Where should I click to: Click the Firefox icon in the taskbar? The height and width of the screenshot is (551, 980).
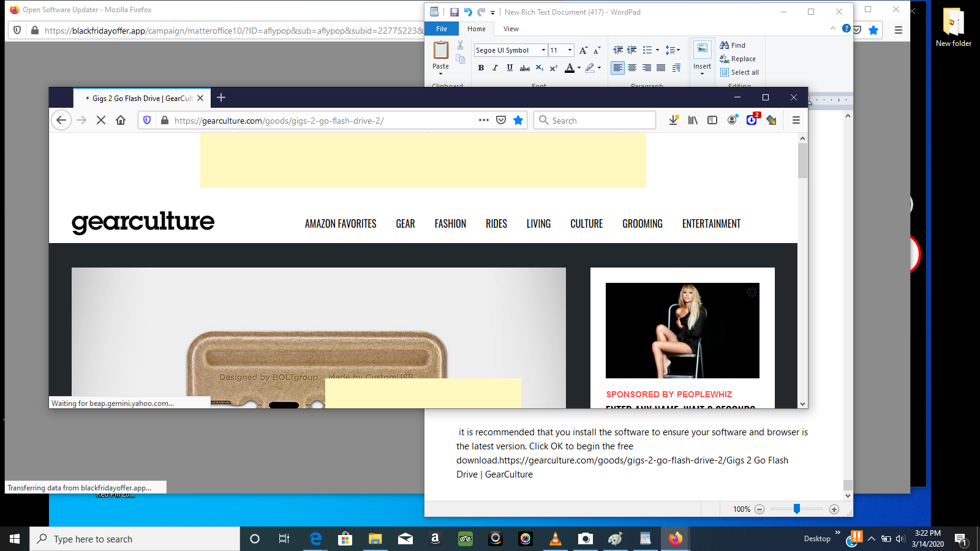pos(675,539)
